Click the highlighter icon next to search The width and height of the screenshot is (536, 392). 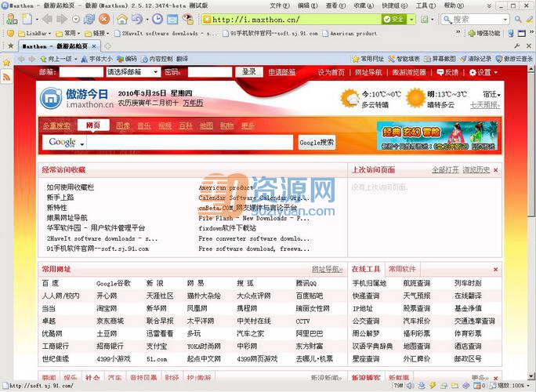tap(530, 20)
